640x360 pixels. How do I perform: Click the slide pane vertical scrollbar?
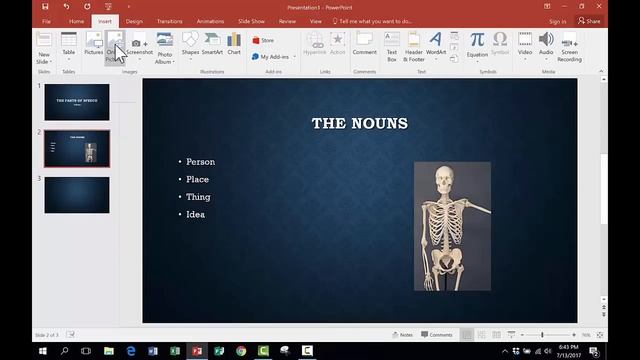(x=604, y=189)
